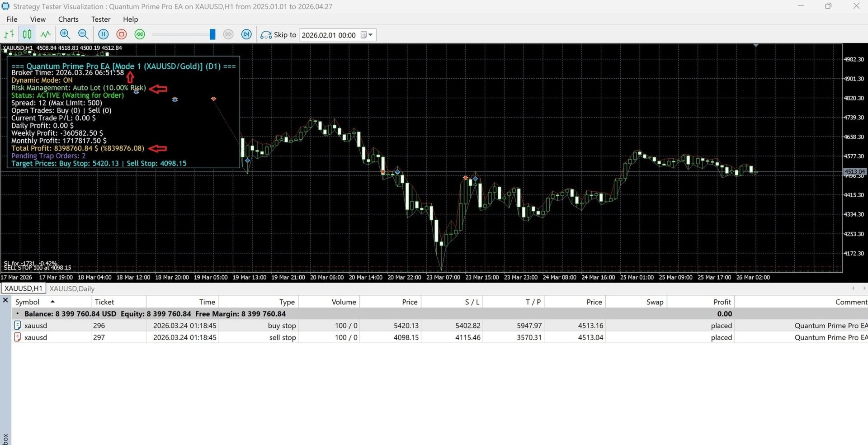Open the skip-to date calendar dropdown

click(x=367, y=35)
